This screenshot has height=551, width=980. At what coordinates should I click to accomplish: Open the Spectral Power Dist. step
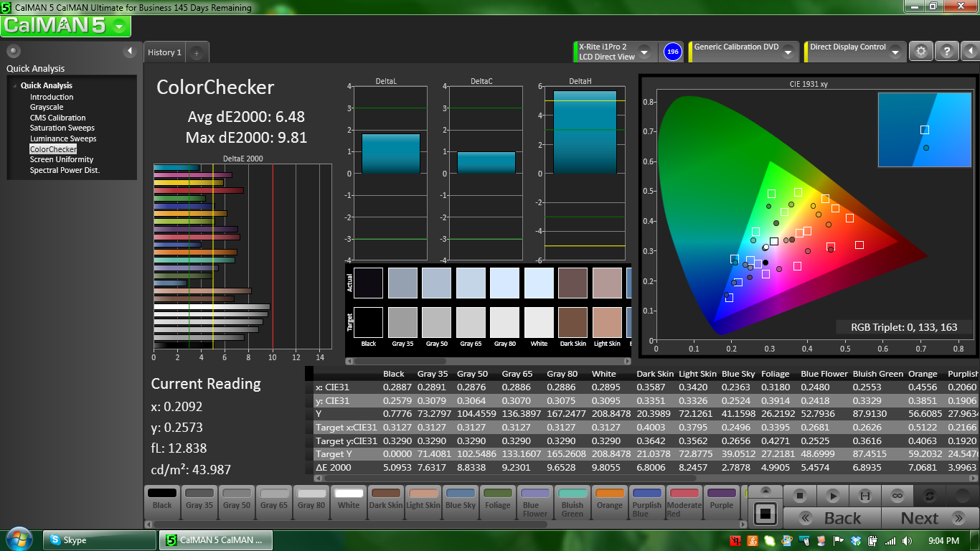pyautogui.click(x=65, y=170)
